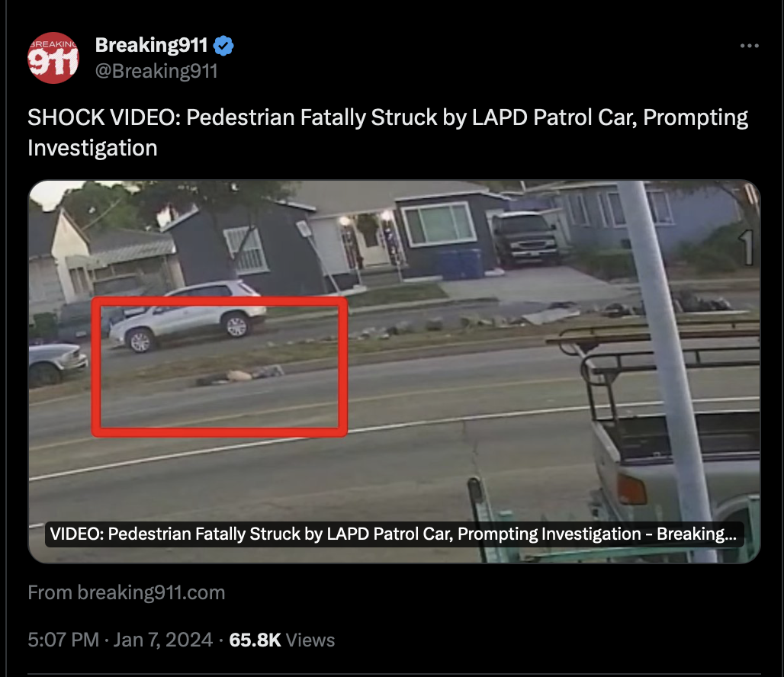Click the Views label beside count

[310, 640]
